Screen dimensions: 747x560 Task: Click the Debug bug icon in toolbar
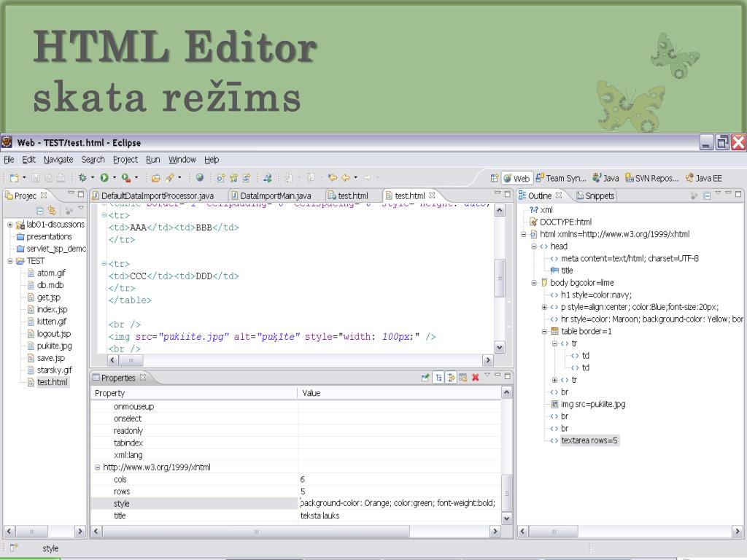82,178
